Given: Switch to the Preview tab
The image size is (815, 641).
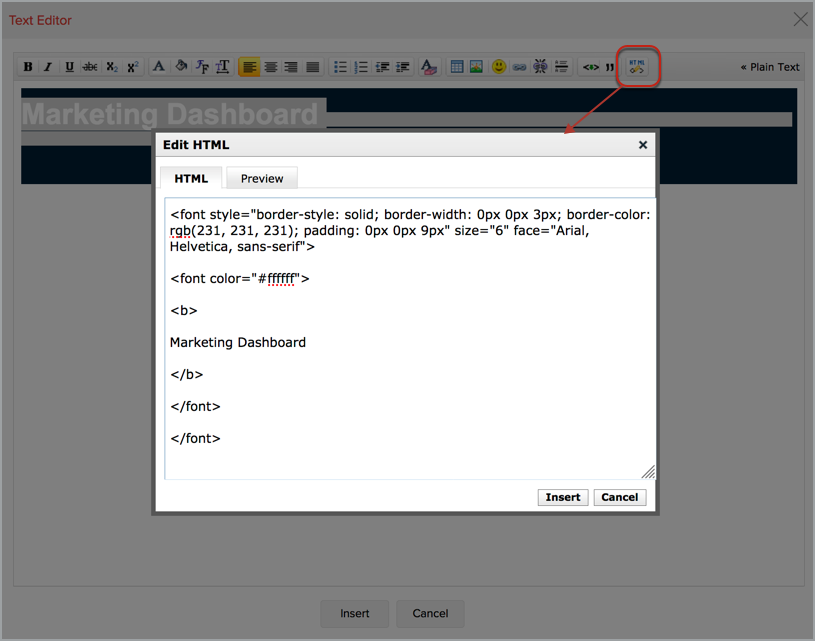Looking at the screenshot, I should [x=262, y=178].
